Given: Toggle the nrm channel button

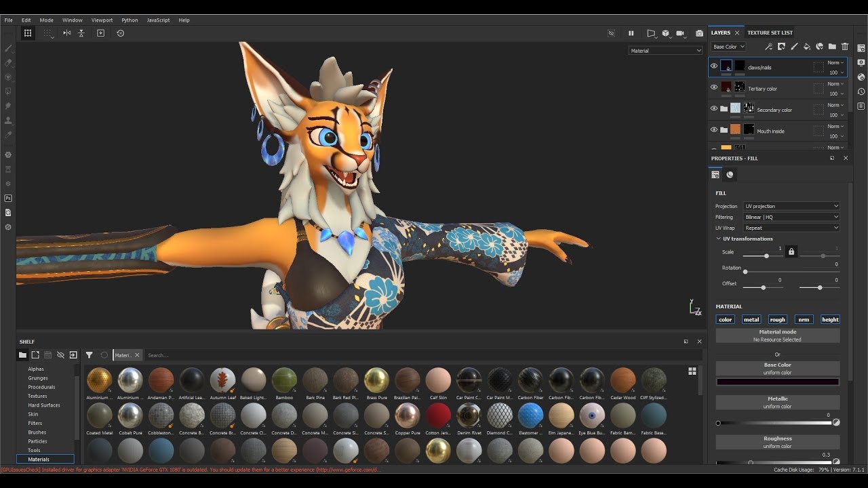Looking at the screenshot, I should click(804, 319).
